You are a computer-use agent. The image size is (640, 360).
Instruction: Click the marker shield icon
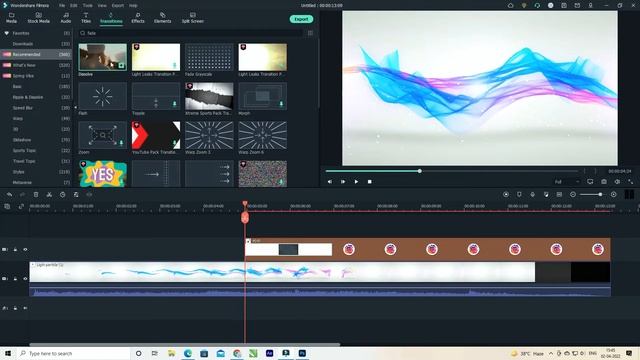[519, 195]
